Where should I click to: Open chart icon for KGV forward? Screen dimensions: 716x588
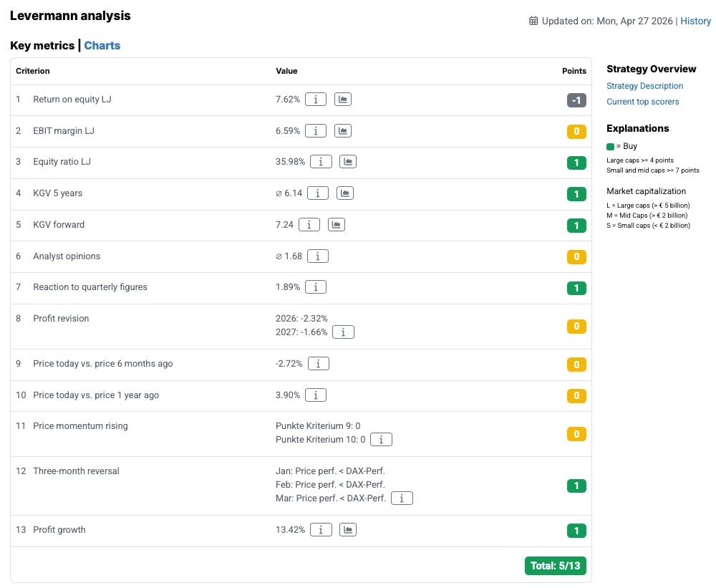337,225
